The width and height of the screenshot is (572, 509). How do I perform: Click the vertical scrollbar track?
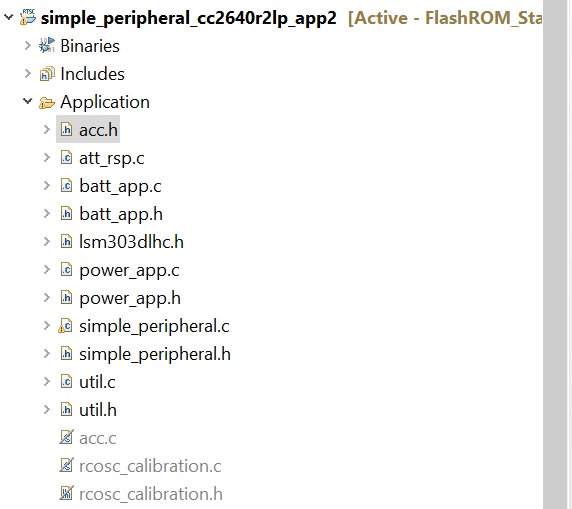point(555,254)
